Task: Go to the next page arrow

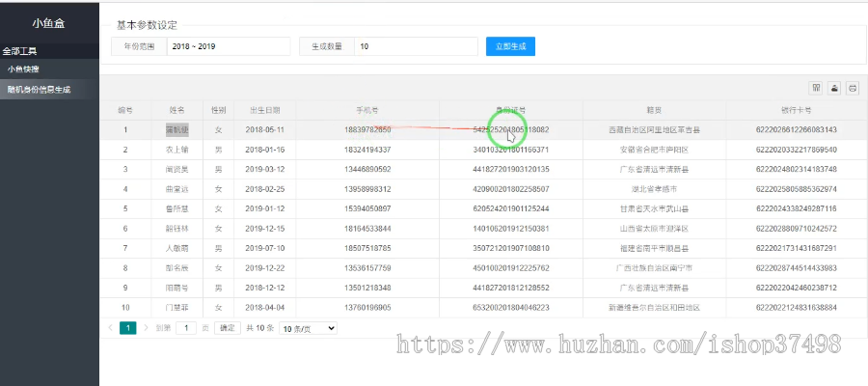Action: (147, 328)
